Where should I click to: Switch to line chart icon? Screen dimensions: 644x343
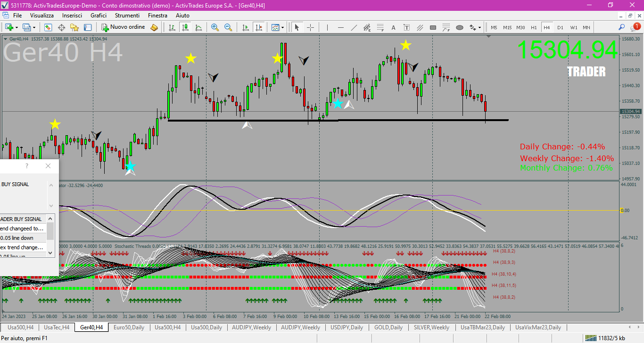click(198, 27)
